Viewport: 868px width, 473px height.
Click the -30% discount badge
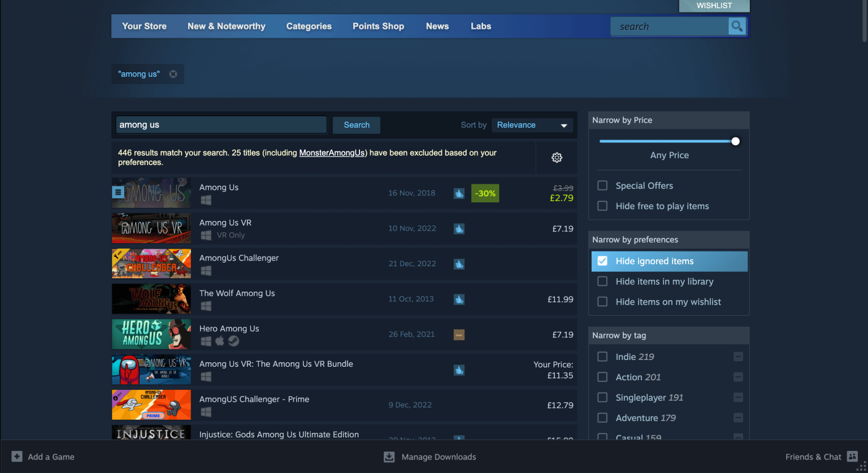click(485, 193)
